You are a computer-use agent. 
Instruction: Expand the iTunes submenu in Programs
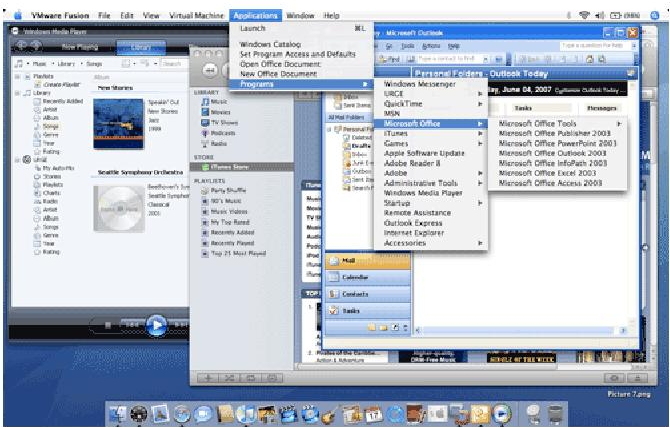coord(431,133)
